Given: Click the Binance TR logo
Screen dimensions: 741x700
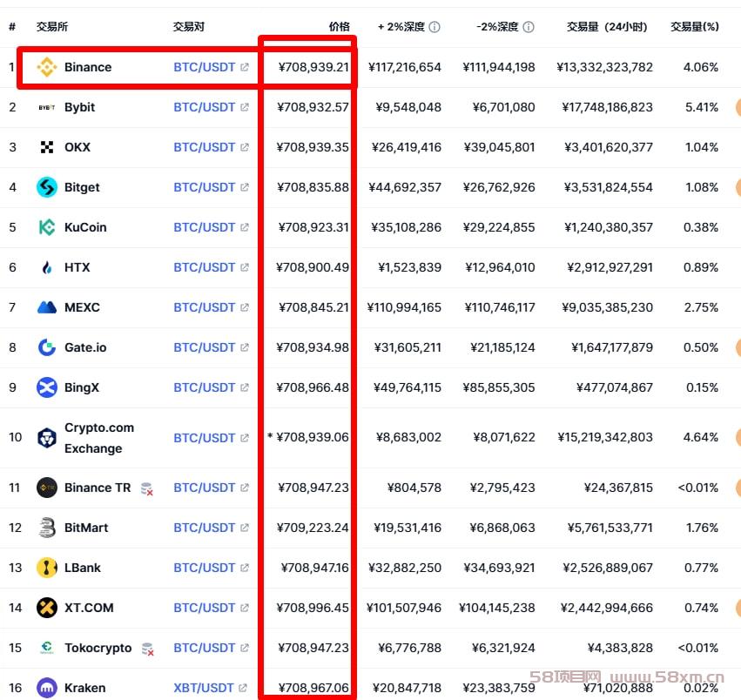Looking at the screenshot, I should 47,488.
